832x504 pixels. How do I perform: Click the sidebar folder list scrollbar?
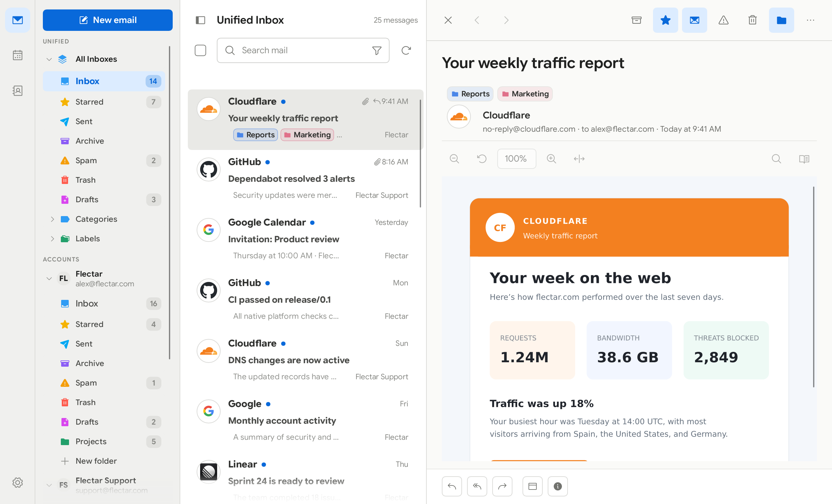coord(169,203)
